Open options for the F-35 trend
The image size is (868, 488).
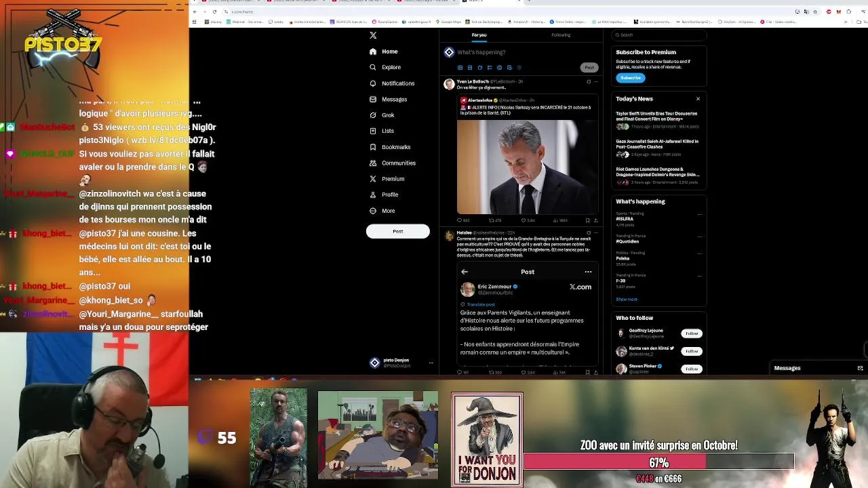pyautogui.click(x=699, y=276)
